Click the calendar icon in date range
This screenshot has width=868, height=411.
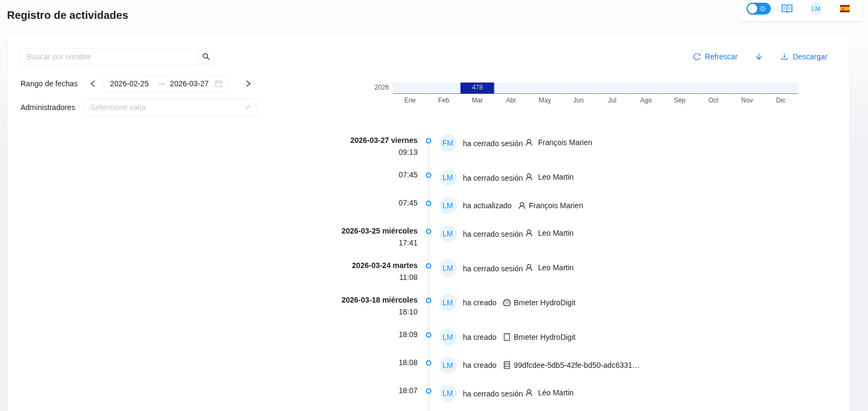click(x=219, y=84)
